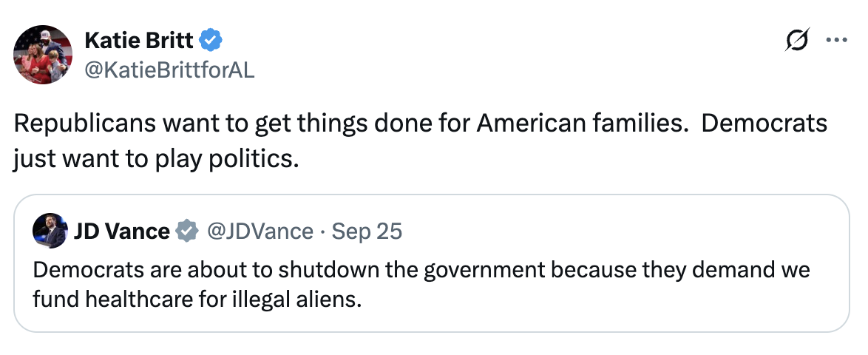The height and width of the screenshot is (355, 868).
Task: Click JD Vance's gray verified badge
Action: point(187,231)
